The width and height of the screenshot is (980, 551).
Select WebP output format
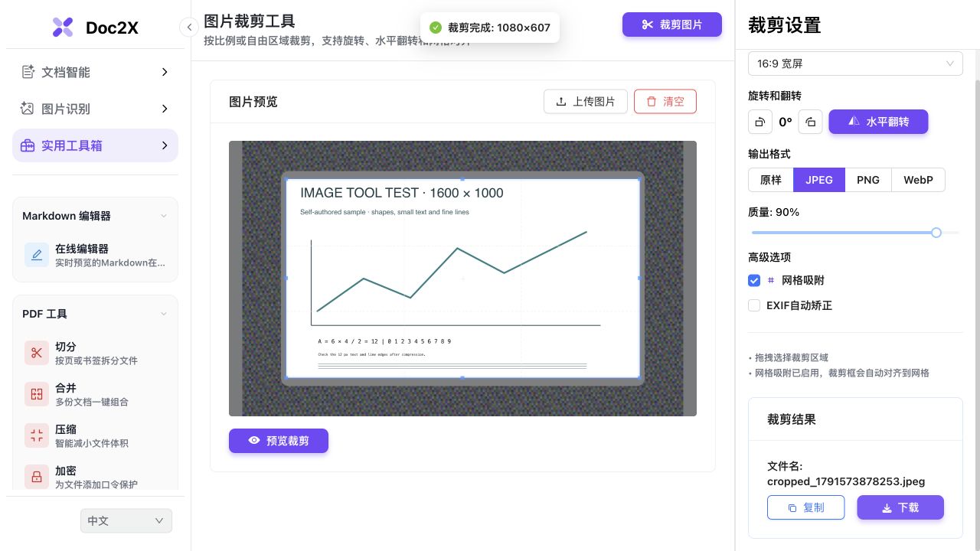[919, 180]
